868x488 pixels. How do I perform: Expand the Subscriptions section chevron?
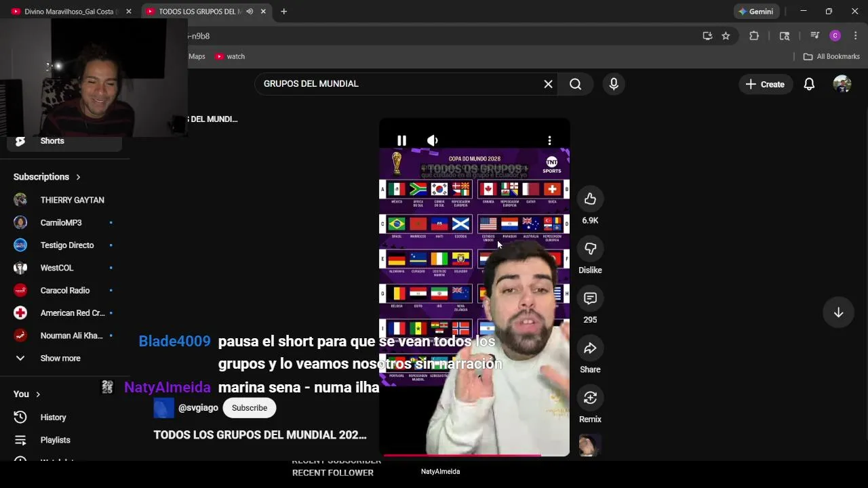[78, 177]
